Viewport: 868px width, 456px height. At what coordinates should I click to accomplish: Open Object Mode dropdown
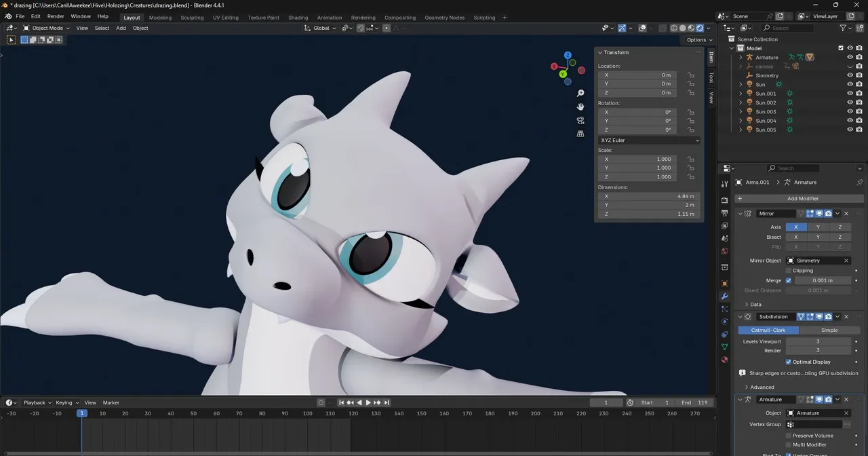tap(45, 28)
